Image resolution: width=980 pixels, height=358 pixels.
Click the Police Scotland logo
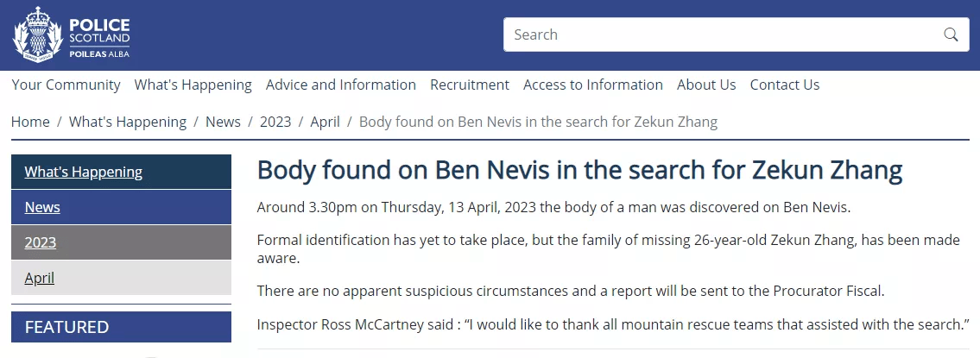(x=72, y=35)
